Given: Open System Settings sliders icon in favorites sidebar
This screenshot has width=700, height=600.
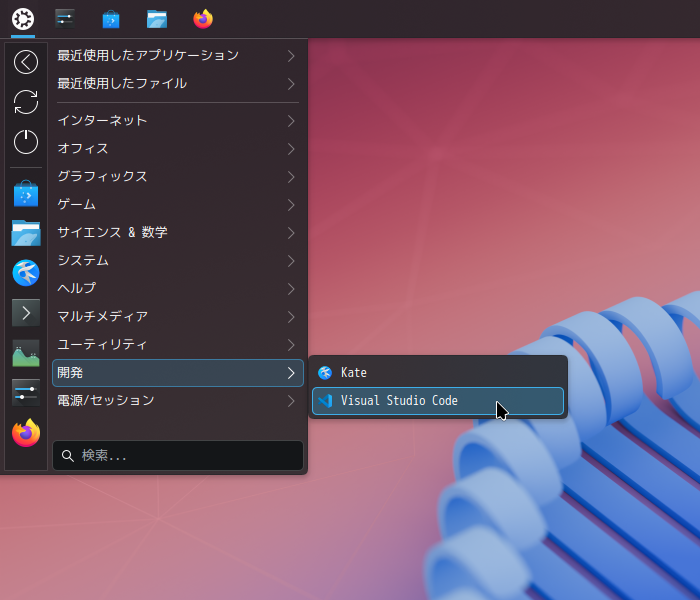Looking at the screenshot, I should coord(26,393).
